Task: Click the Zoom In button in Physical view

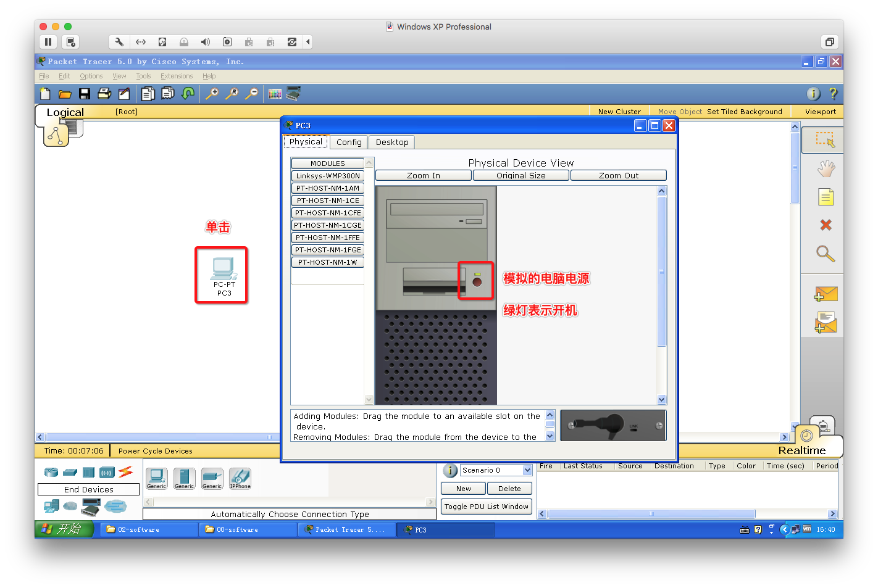Action: 424,175
